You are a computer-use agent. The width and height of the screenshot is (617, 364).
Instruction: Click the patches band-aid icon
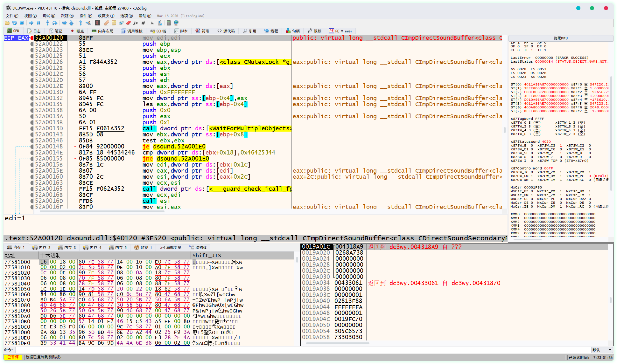click(x=107, y=23)
